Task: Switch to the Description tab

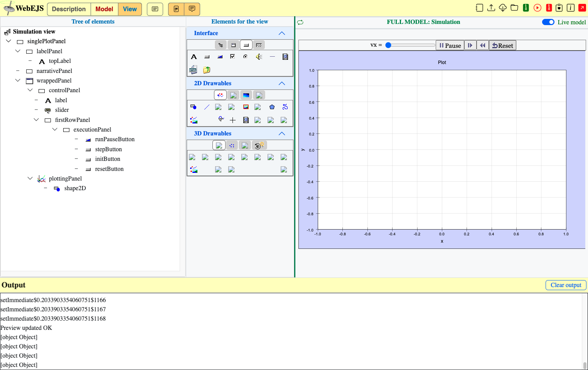Action: [69, 9]
